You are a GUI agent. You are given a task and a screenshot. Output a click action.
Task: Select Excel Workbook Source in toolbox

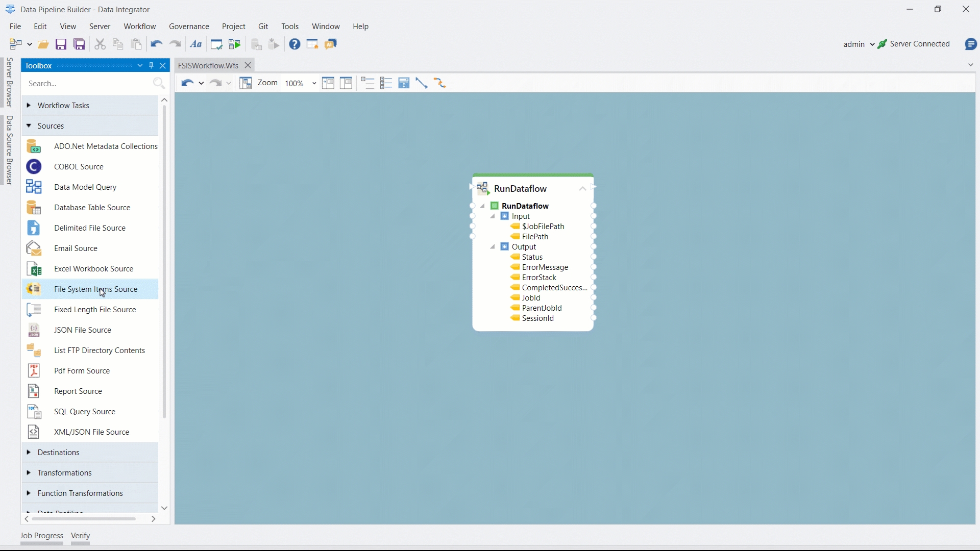point(93,269)
